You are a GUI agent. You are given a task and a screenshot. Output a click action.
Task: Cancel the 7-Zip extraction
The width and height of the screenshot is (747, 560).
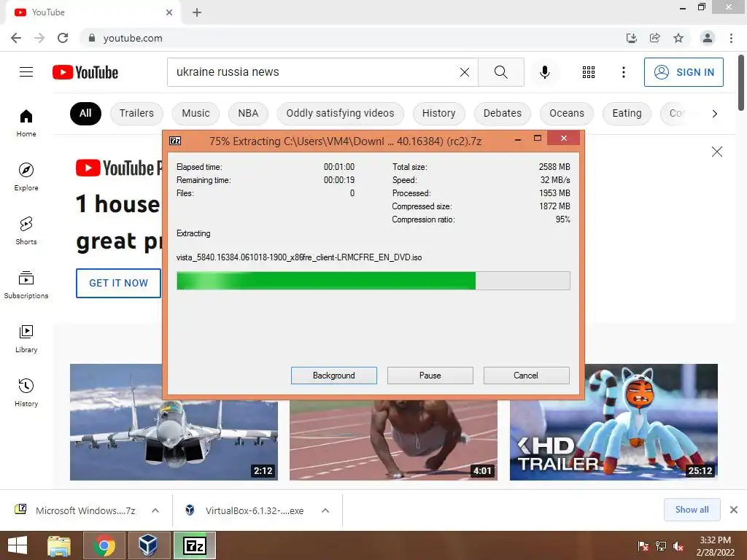(526, 376)
